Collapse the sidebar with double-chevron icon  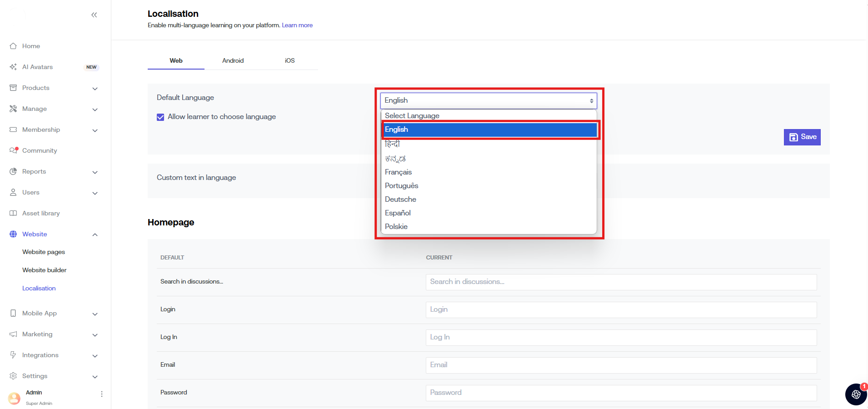pos(94,15)
